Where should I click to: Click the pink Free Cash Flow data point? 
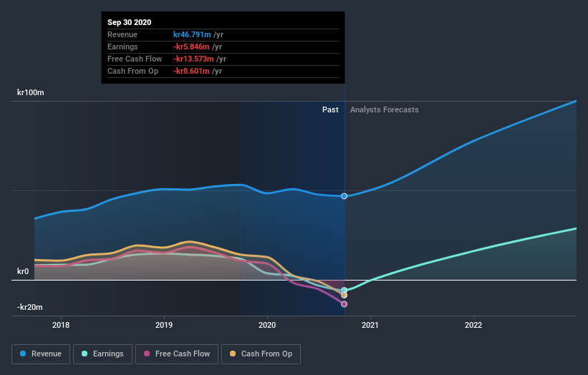point(344,304)
